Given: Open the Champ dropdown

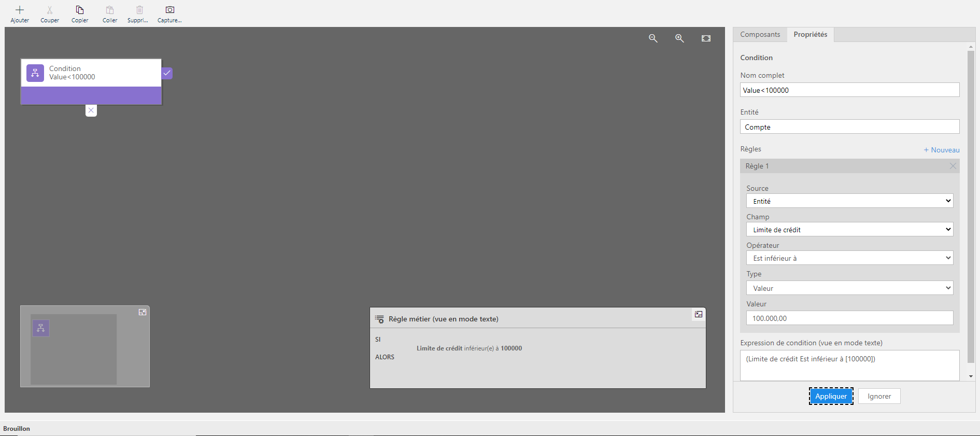Looking at the screenshot, I should pos(849,230).
